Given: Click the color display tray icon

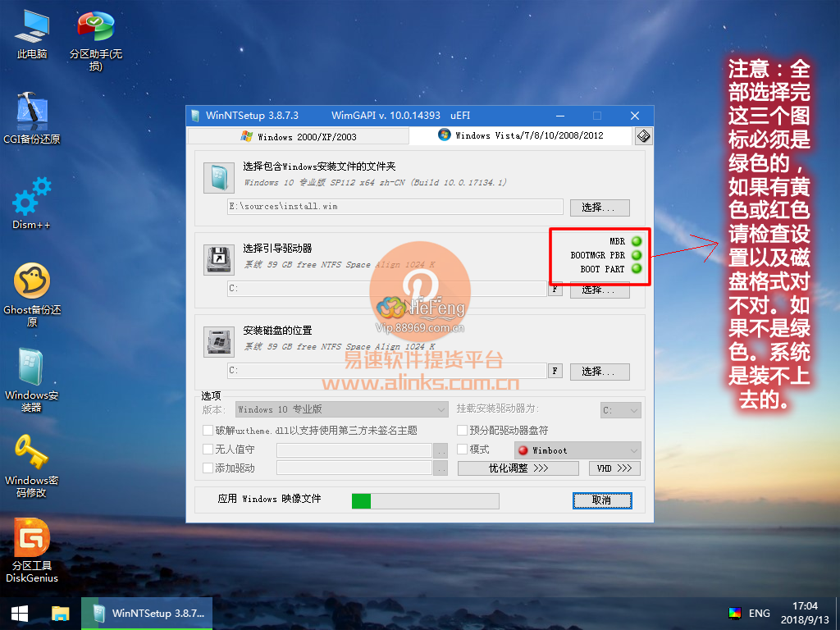Looking at the screenshot, I should [x=734, y=614].
